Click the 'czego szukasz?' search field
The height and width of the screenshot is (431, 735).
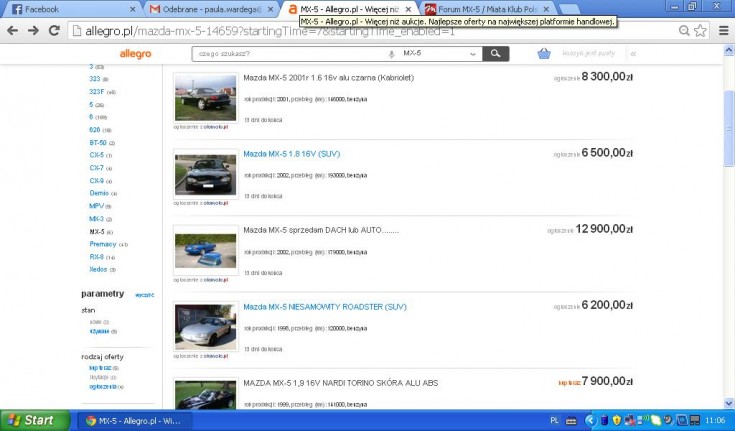tap(290, 53)
